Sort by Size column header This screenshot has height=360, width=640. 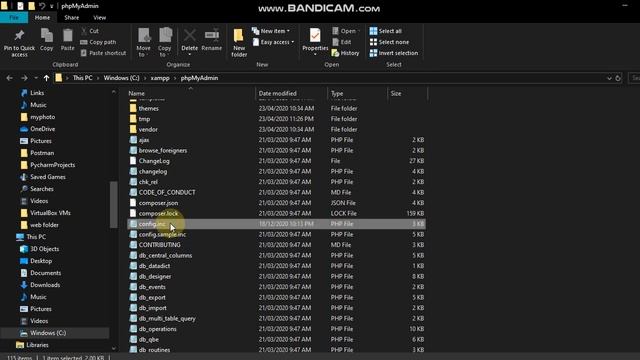click(x=407, y=93)
